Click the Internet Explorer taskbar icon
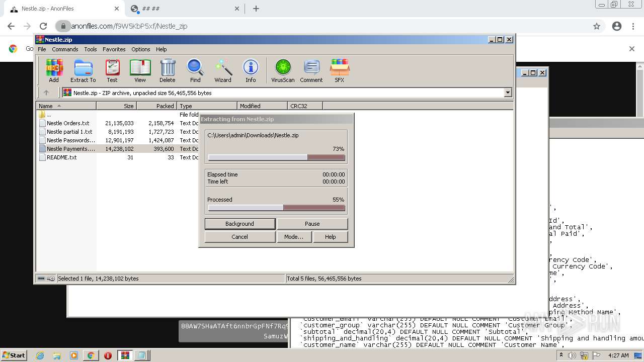Image resolution: width=644 pixels, height=362 pixels. click(40, 355)
